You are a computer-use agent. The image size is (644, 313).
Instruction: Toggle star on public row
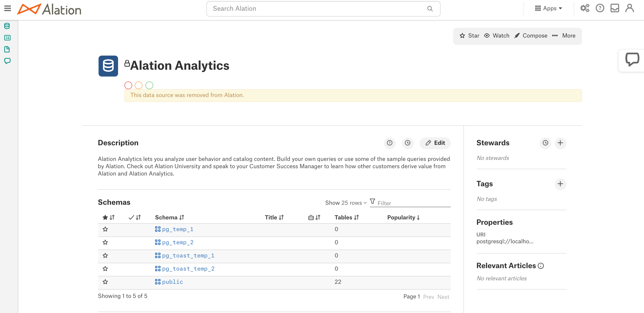click(105, 282)
